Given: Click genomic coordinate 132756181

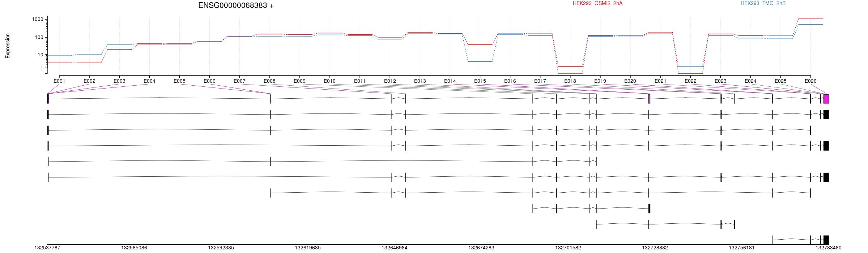Looking at the screenshot, I should click(x=742, y=248).
